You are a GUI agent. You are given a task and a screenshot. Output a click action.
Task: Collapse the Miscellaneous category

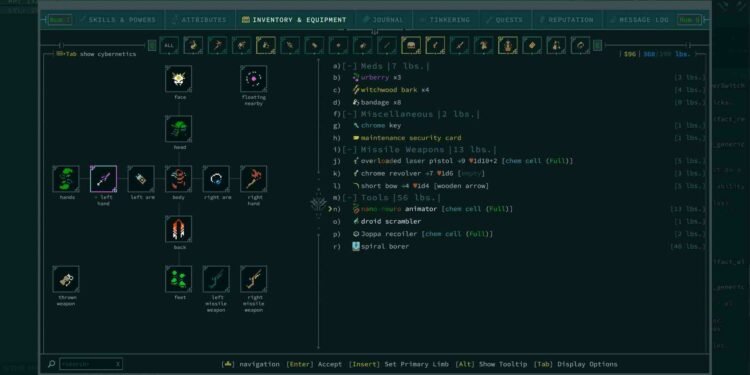tap(349, 114)
